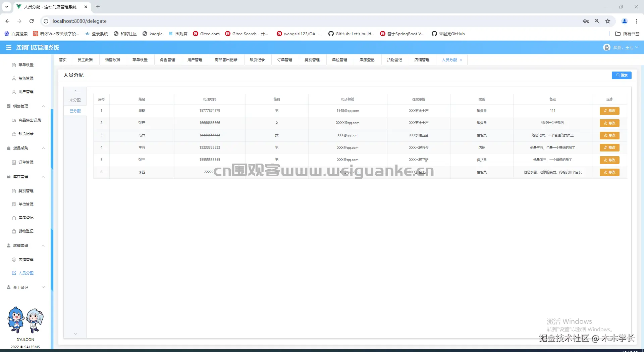Image resolution: width=644 pixels, height=352 pixels.
Task: Switch to the 员工数据 tab
Action: pyautogui.click(x=85, y=60)
